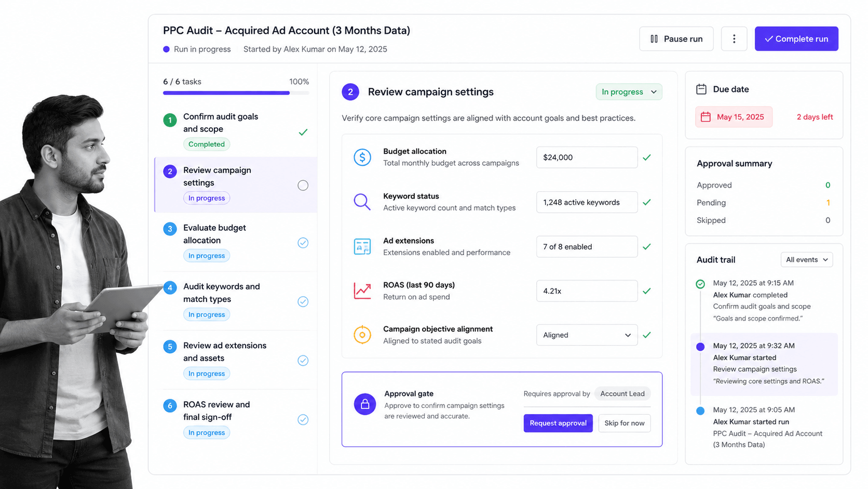The width and height of the screenshot is (868, 489).
Task: Click the 7 of 8 enabled field
Action: 587,247
